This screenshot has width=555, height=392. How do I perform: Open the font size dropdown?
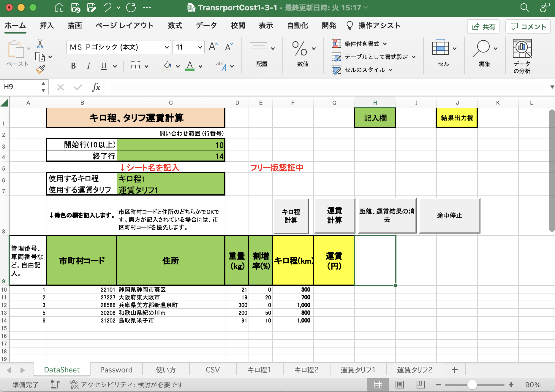click(x=200, y=47)
